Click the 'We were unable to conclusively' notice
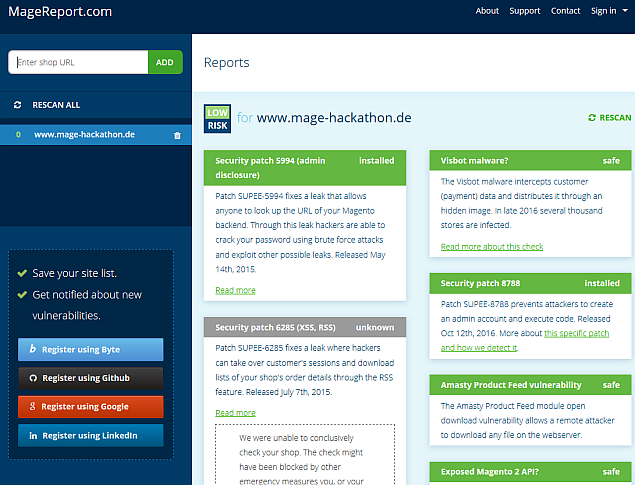 [x=305, y=455]
